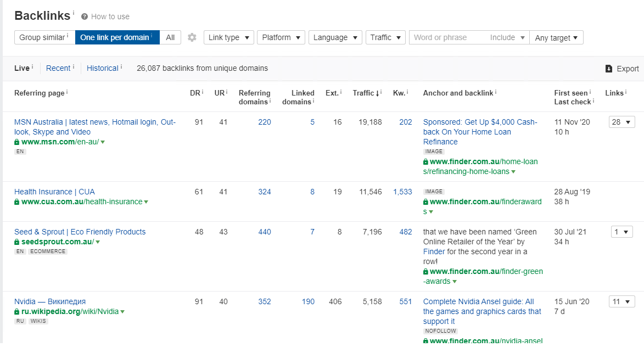Expand the 11 links dropdown for Nvidia row
This screenshot has width=644, height=347.
(621, 302)
